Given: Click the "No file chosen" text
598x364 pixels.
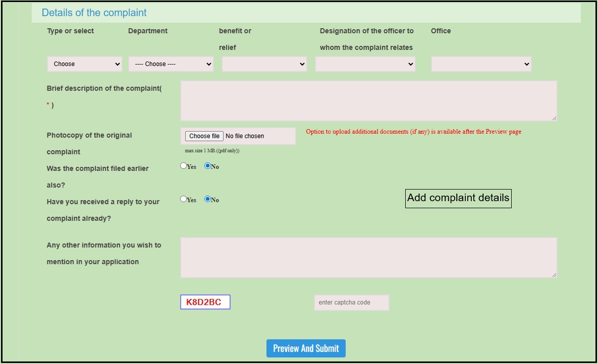Looking at the screenshot, I should pos(245,136).
